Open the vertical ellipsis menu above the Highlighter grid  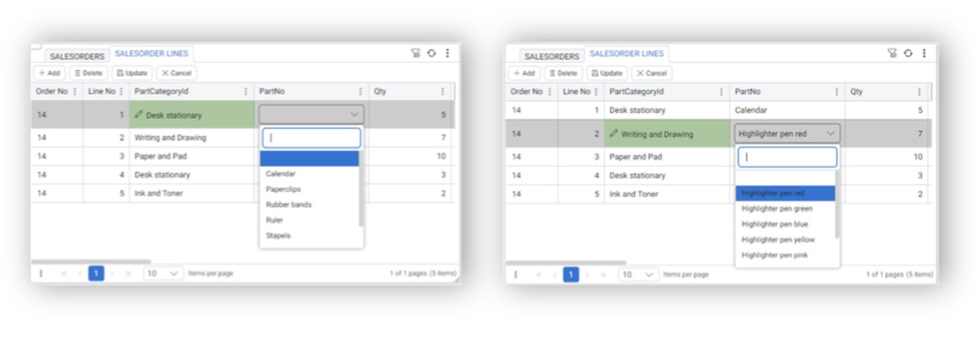(924, 53)
